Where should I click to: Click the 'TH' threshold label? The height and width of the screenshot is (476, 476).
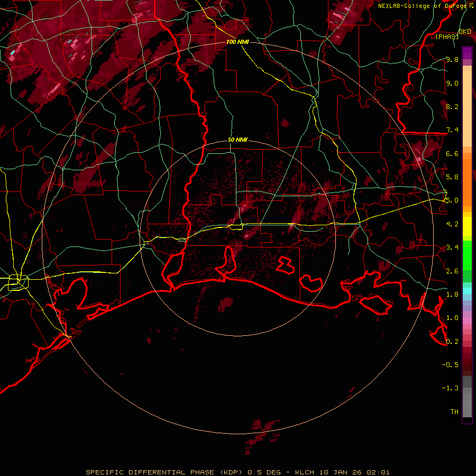click(454, 411)
